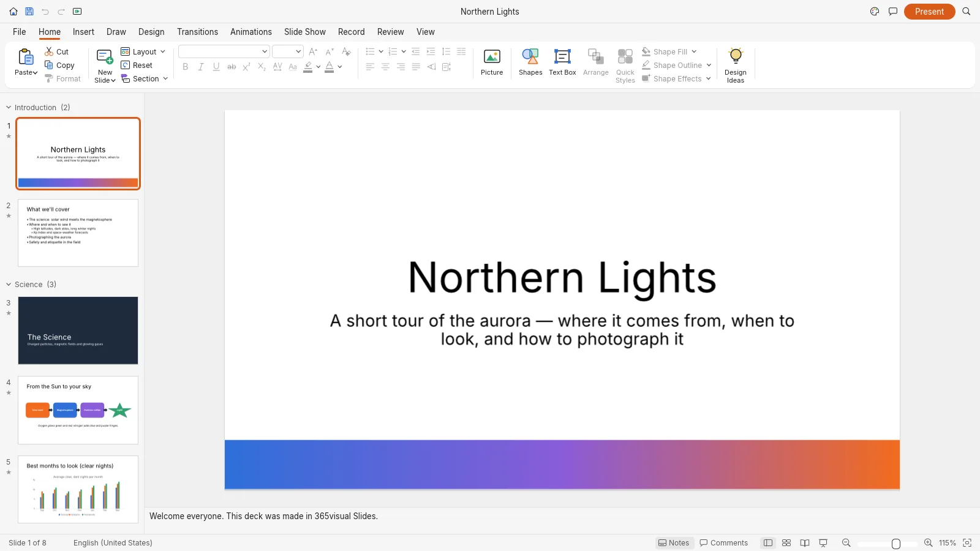The image size is (980, 551).
Task: Switch to Normal view in status bar
Action: pos(768,543)
